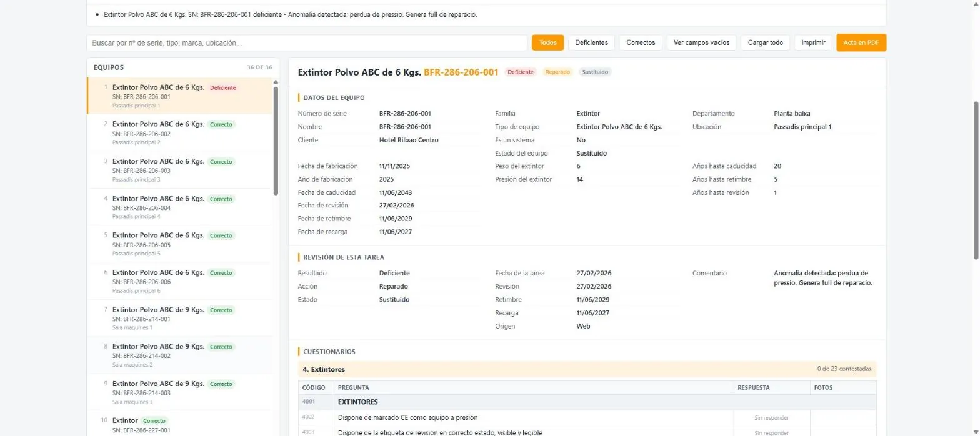Open the Sala maquines 1 extinguisher entry
The height and width of the screenshot is (436, 980).
click(180, 318)
